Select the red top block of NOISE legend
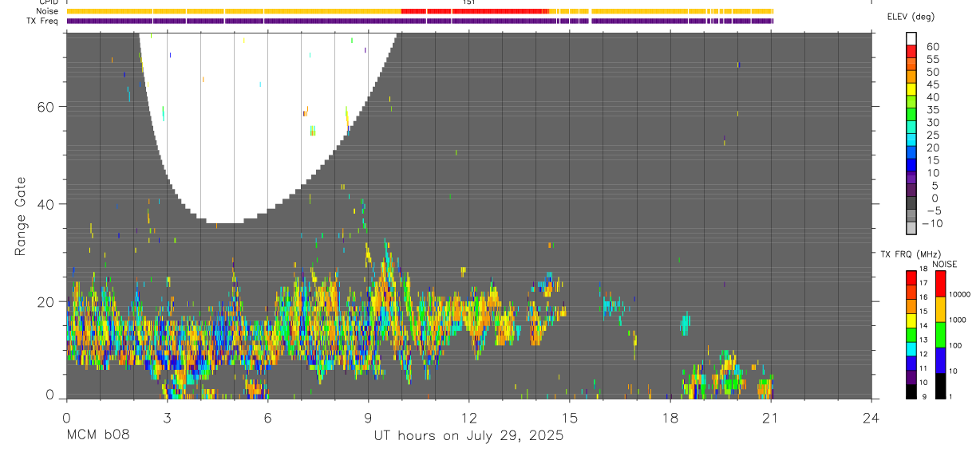 coord(940,284)
